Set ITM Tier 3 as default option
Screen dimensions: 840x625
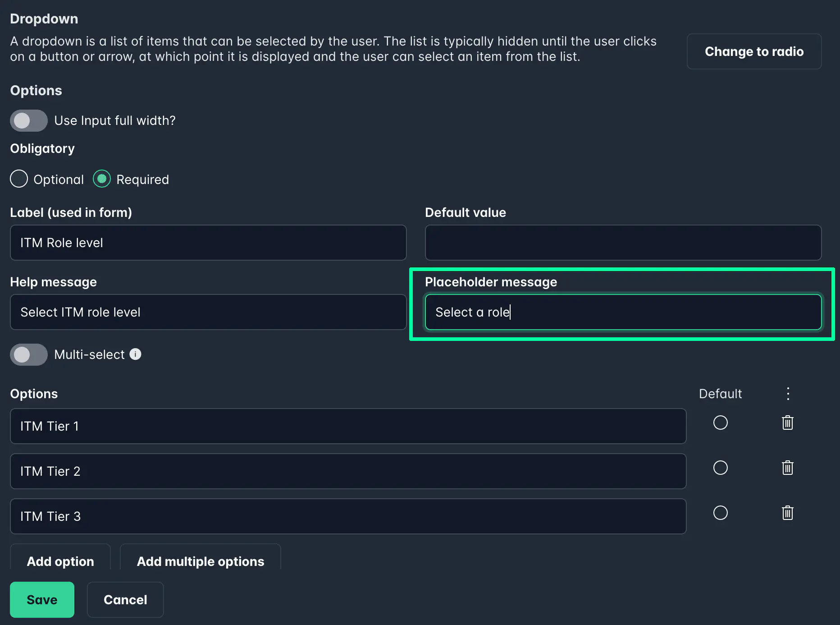[721, 513]
